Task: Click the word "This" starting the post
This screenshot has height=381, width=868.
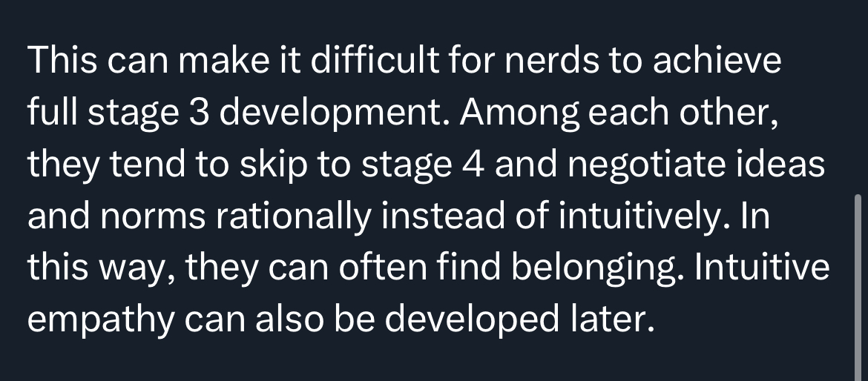Action: [x=62, y=60]
